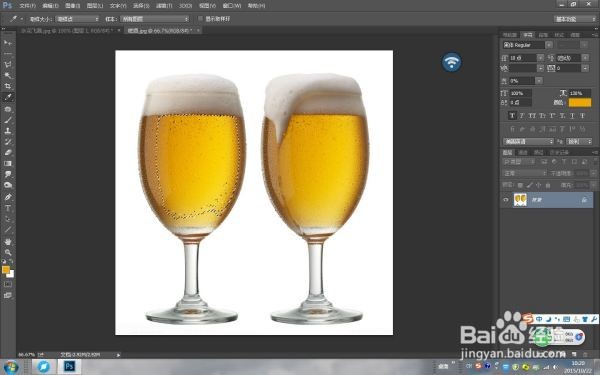Select the Gradient tool
Screen dimensions: 600x375
tap(8, 163)
